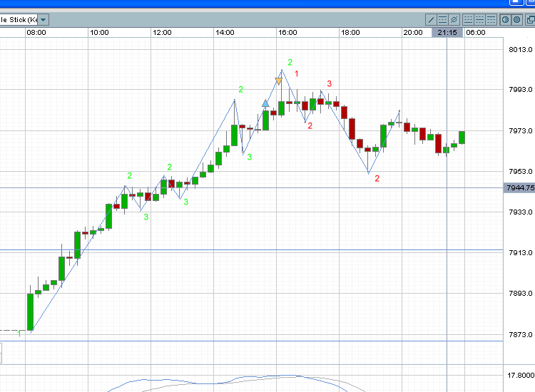Open the chart type dropdown arrow
Screen dimensions: 535x392
pos(44,20)
